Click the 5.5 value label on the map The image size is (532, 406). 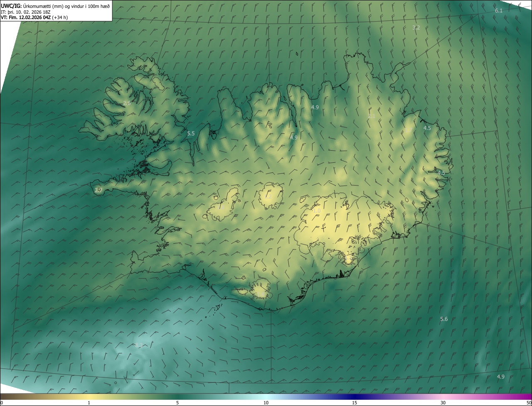[191, 134]
